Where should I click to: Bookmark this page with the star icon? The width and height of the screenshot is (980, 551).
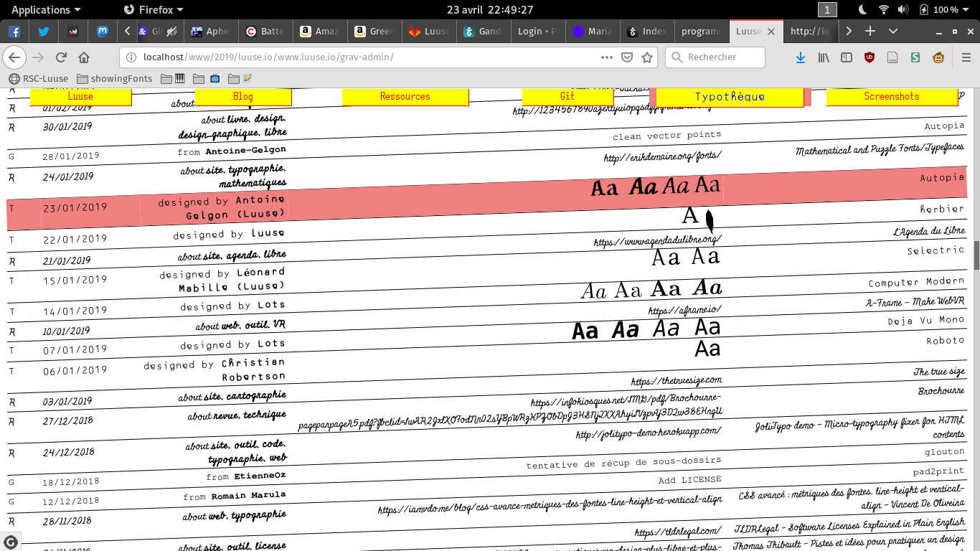(647, 57)
